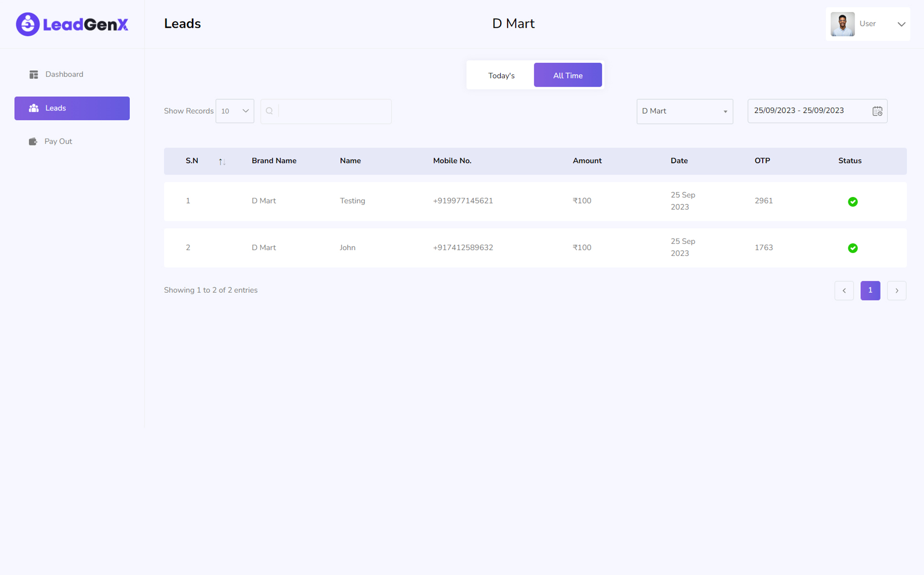Go to the previous page arrow

[x=844, y=290]
